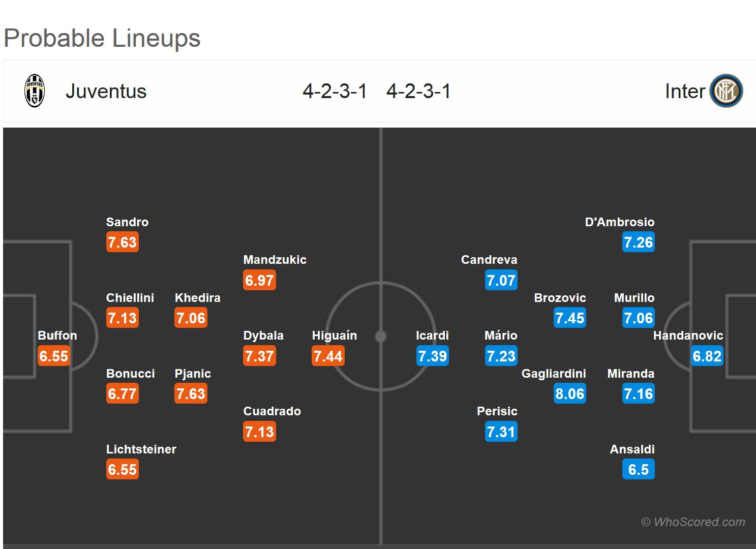Screen dimensions: 756x549
Task: Open the Inter team link
Action: 684,91
